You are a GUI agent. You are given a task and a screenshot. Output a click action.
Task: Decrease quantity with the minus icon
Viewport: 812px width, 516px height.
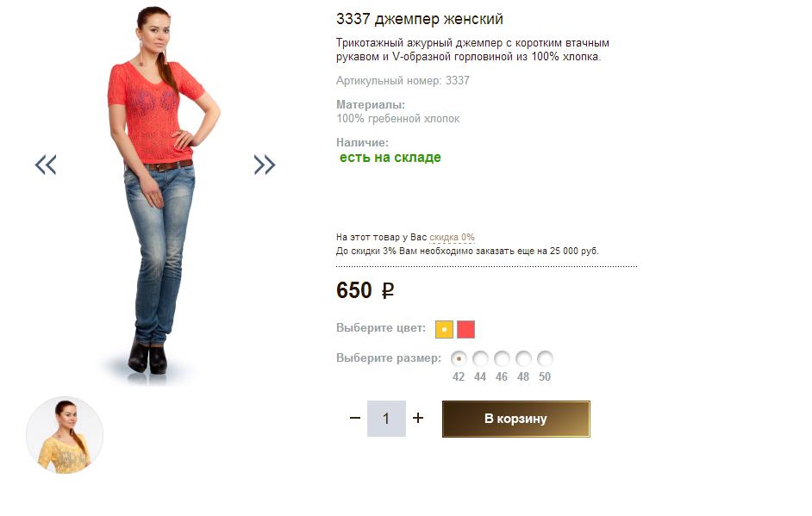coord(355,418)
